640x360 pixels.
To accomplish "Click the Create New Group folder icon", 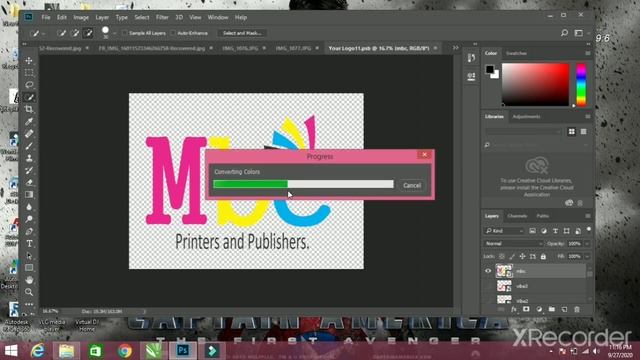I will [x=552, y=309].
